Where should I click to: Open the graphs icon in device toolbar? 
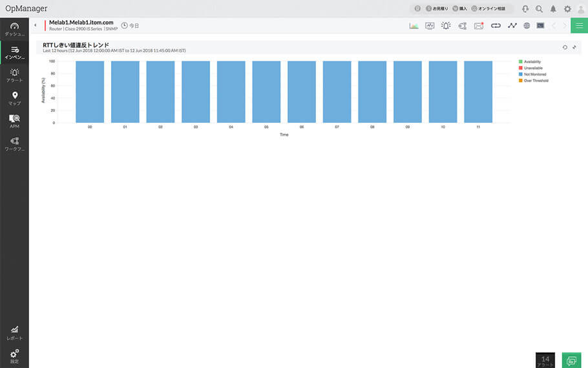click(x=414, y=26)
